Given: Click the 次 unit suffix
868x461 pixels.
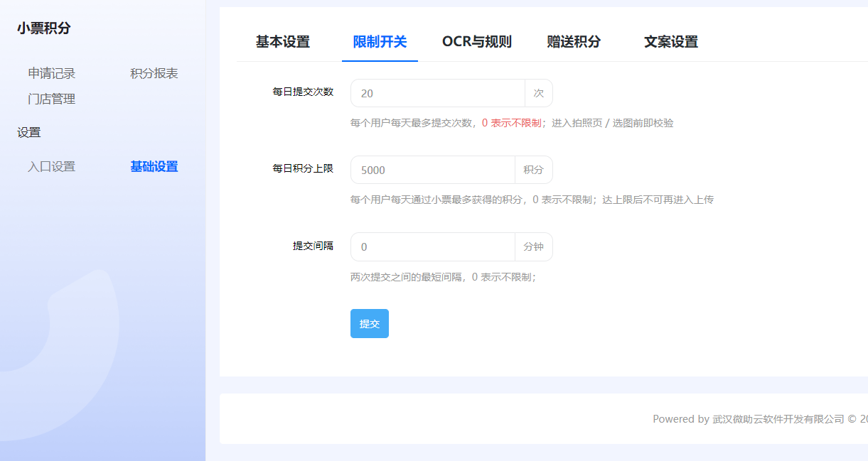Looking at the screenshot, I should (539, 93).
